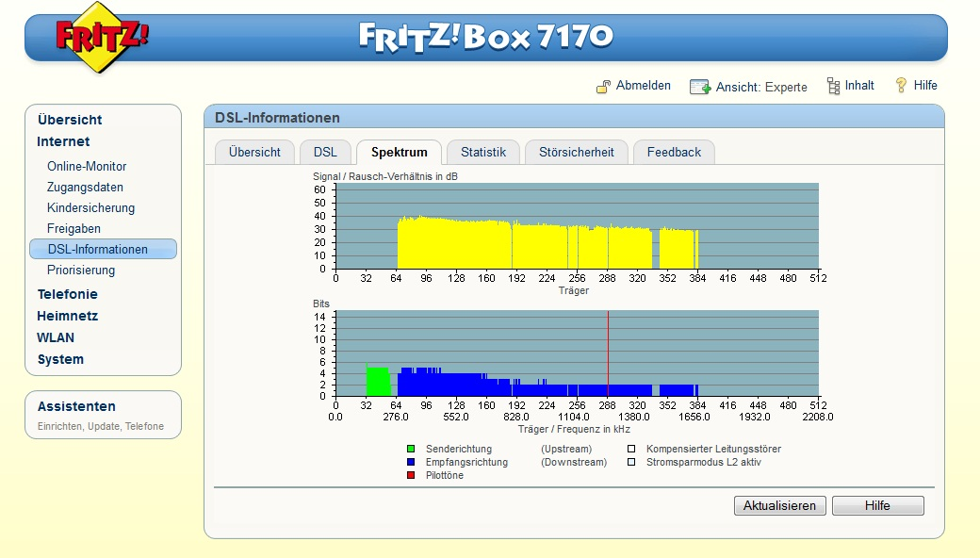
Task: Click the blue Empfangsrichtung legend swatch
Action: [411, 462]
